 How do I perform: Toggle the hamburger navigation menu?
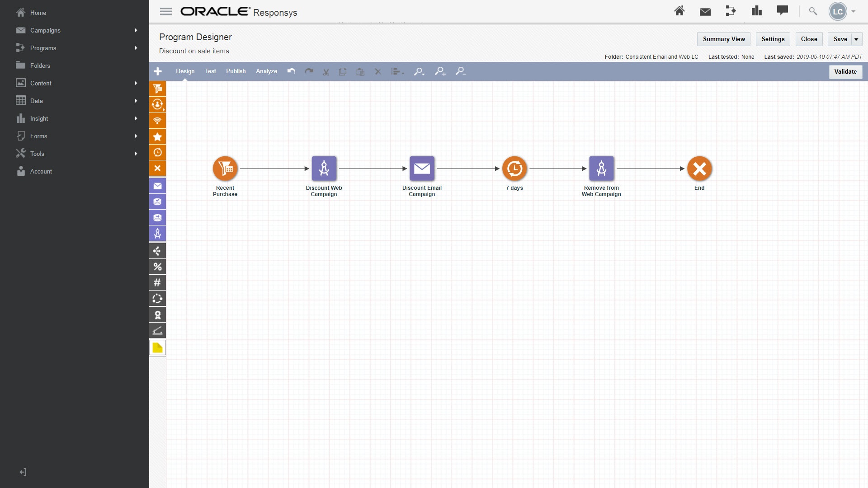click(166, 12)
